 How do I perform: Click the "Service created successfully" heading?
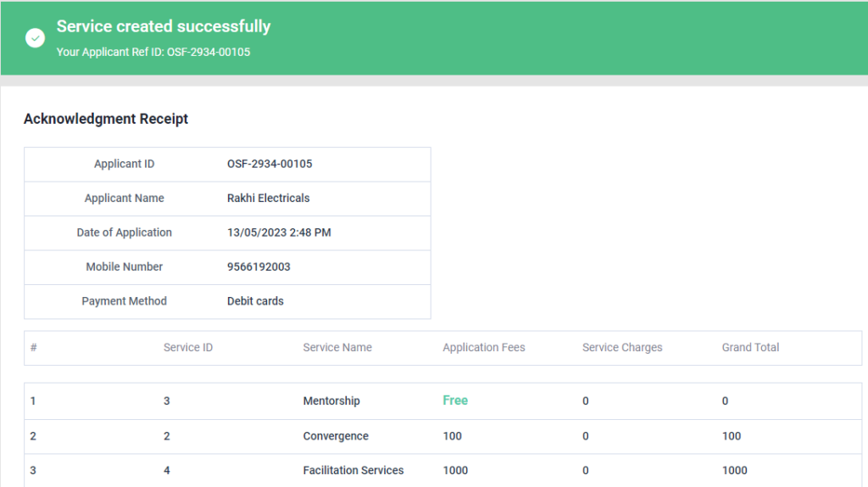164,26
